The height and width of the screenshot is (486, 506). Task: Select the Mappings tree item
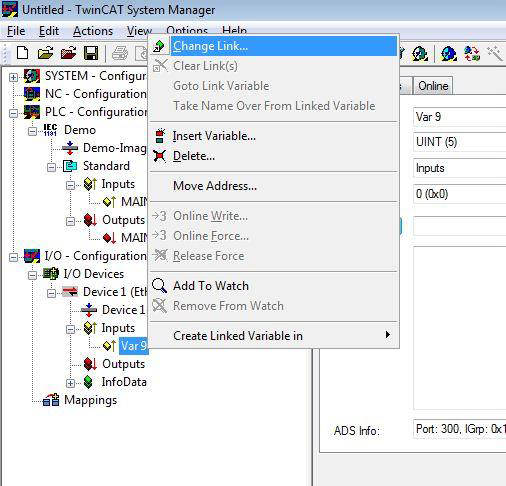pyautogui.click(x=91, y=400)
